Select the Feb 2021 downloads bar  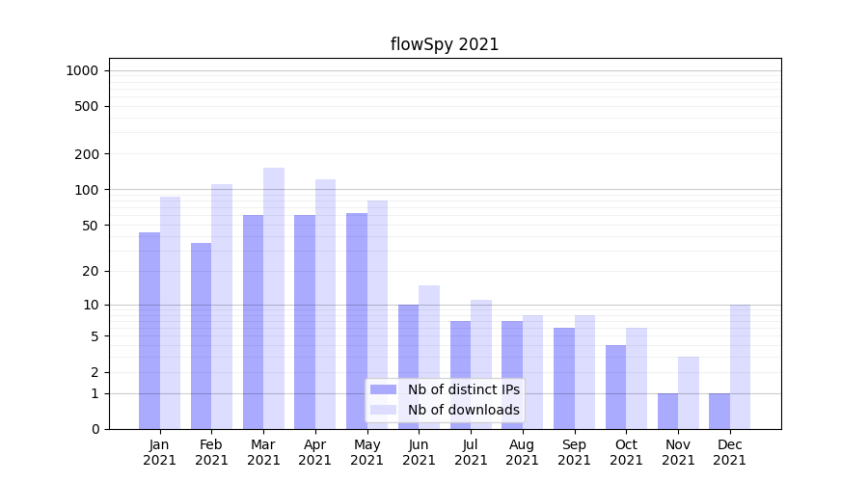coord(222,307)
